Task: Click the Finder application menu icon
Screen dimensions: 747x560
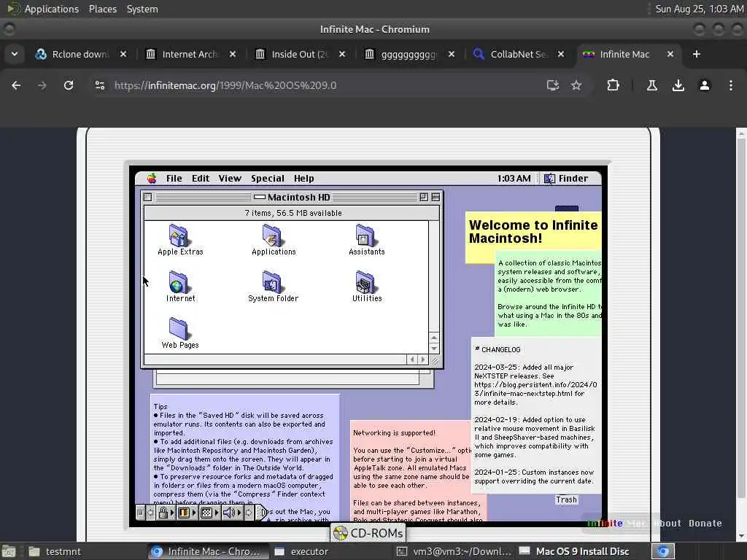Action: pyautogui.click(x=550, y=179)
